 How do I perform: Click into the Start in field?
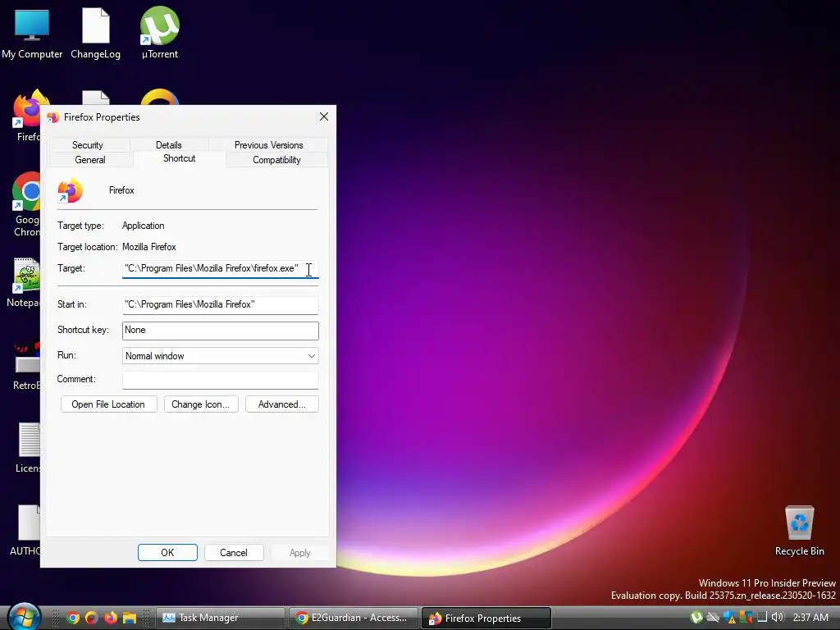[220, 304]
